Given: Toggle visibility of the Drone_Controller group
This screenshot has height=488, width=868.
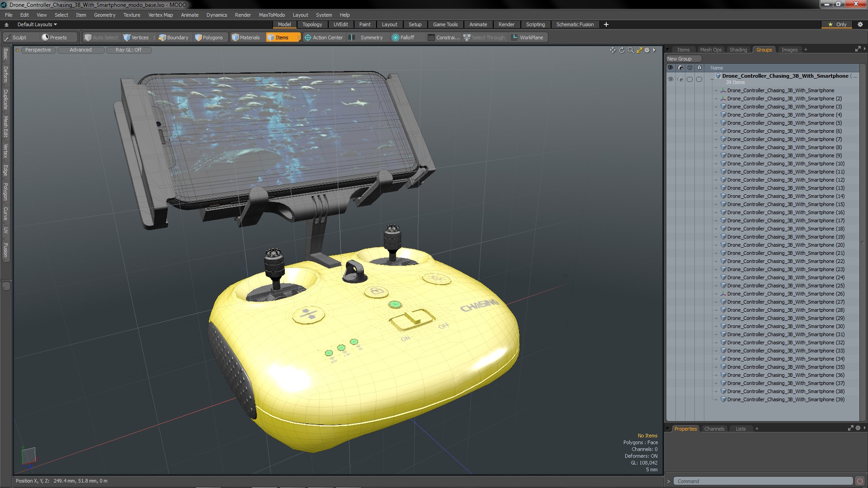Looking at the screenshot, I should pyautogui.click(x=670, y=79).
